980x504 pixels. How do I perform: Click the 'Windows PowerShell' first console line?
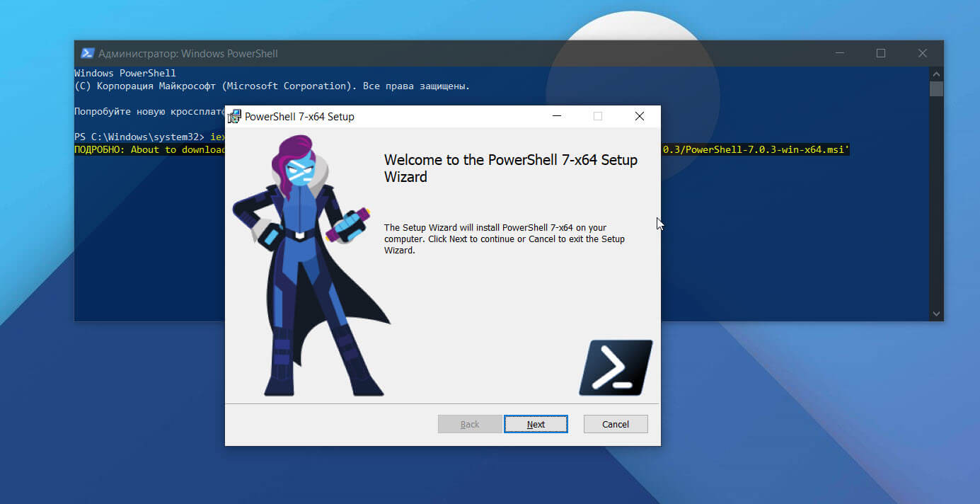click(x=125, y=73)
